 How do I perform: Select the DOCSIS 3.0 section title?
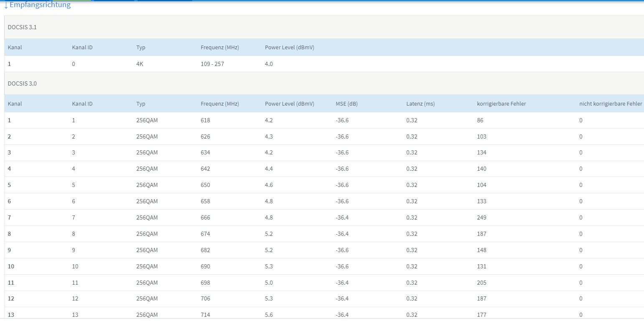(x=22, y=83)
